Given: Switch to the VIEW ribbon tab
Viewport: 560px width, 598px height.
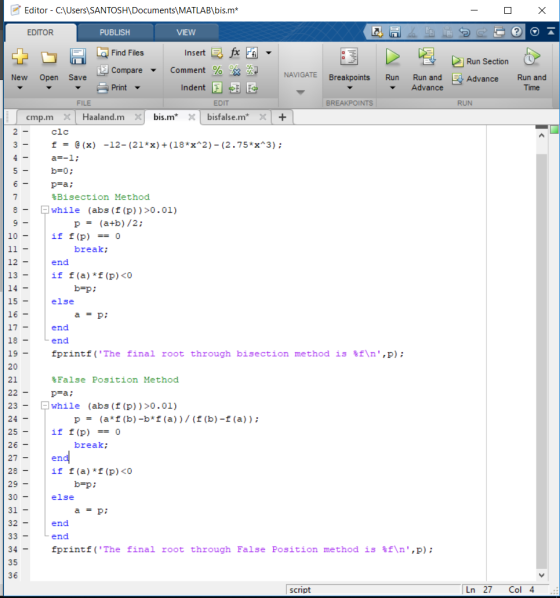Looking at the screenshot, I should pos(186,33).
